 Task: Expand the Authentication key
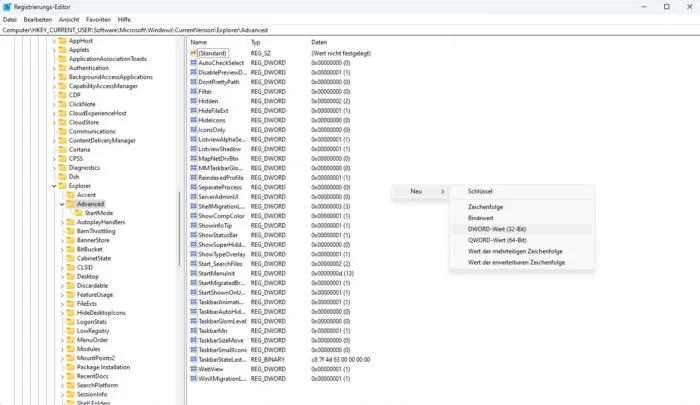point(54,68)
